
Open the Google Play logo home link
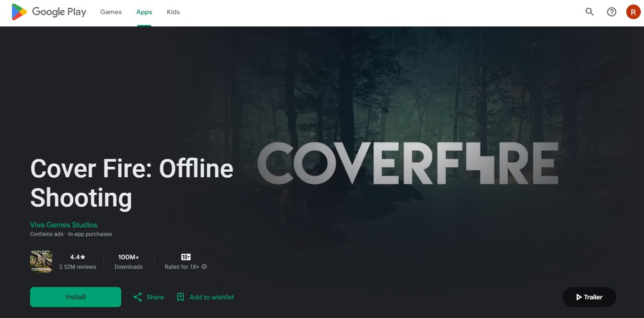(49, 12)
